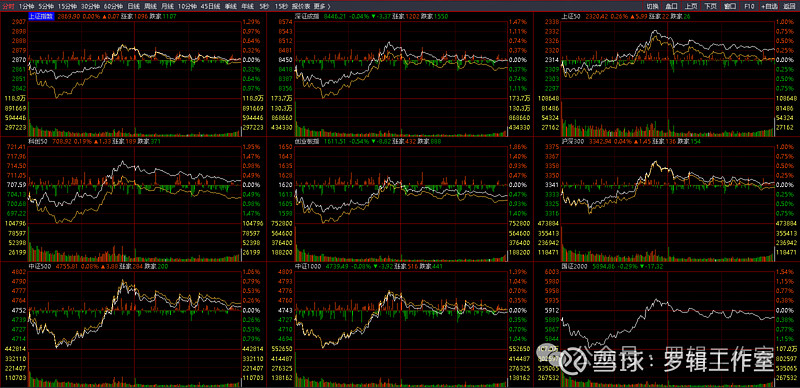Switch to the 30分钟 period tab

coord(90,6)
